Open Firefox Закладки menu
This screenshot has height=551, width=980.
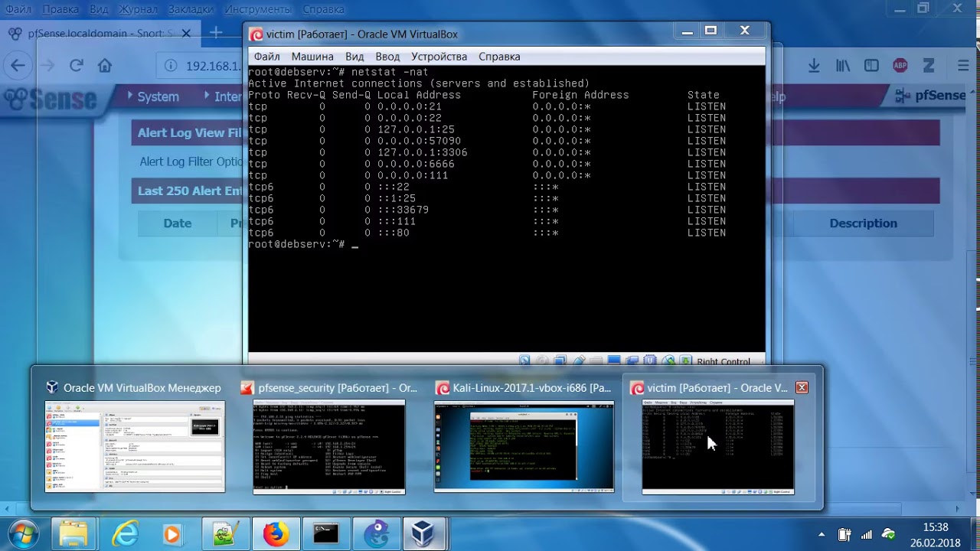coord(191,10)
